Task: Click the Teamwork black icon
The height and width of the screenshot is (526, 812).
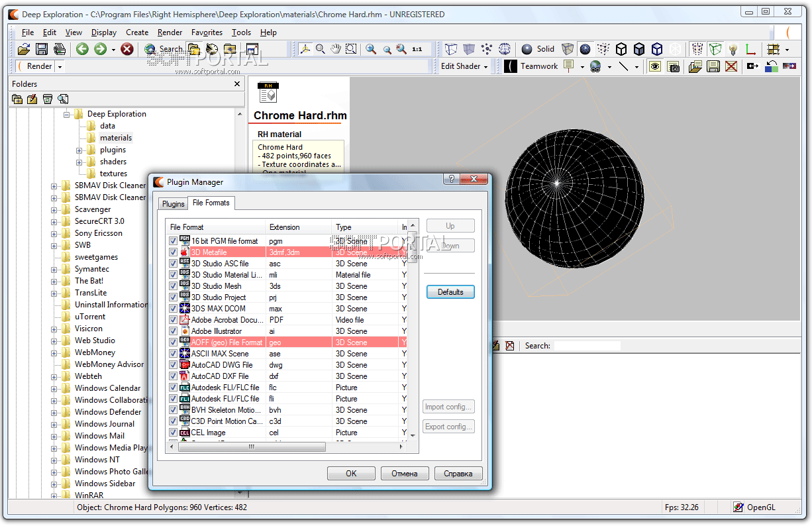Action: point(510,66)
